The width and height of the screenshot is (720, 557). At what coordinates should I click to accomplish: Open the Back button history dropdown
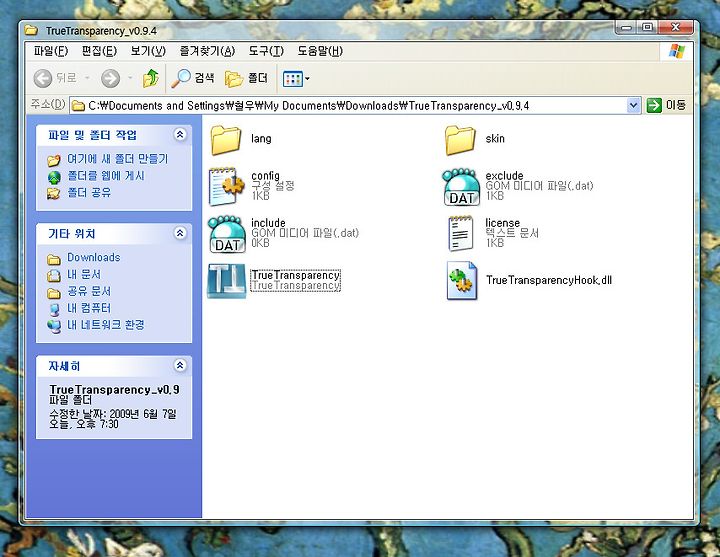87,79
